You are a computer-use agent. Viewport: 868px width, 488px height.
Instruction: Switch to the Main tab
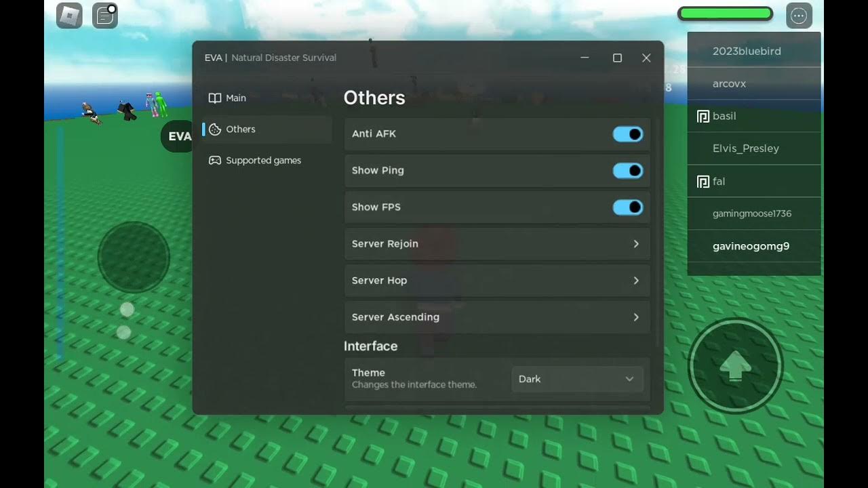pos(267,98)
